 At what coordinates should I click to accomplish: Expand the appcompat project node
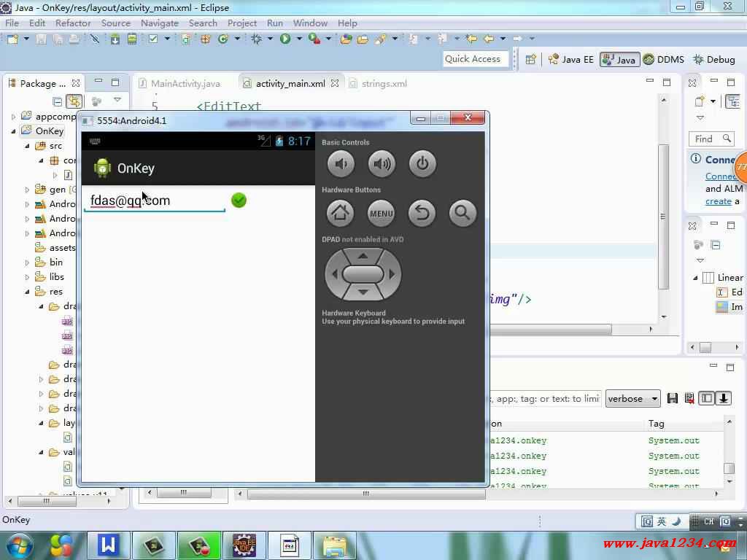coord(13,116)
